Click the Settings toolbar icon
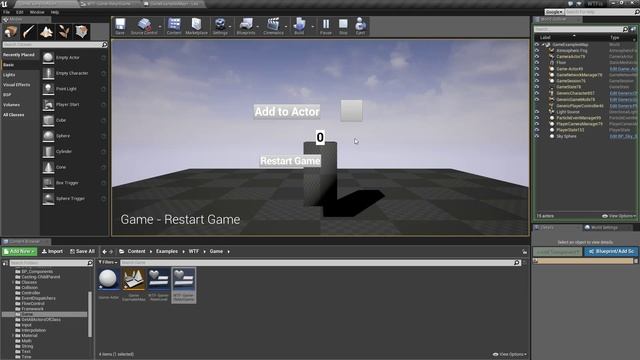The height and width of the screenshot is (360, 640). (220, 26)
